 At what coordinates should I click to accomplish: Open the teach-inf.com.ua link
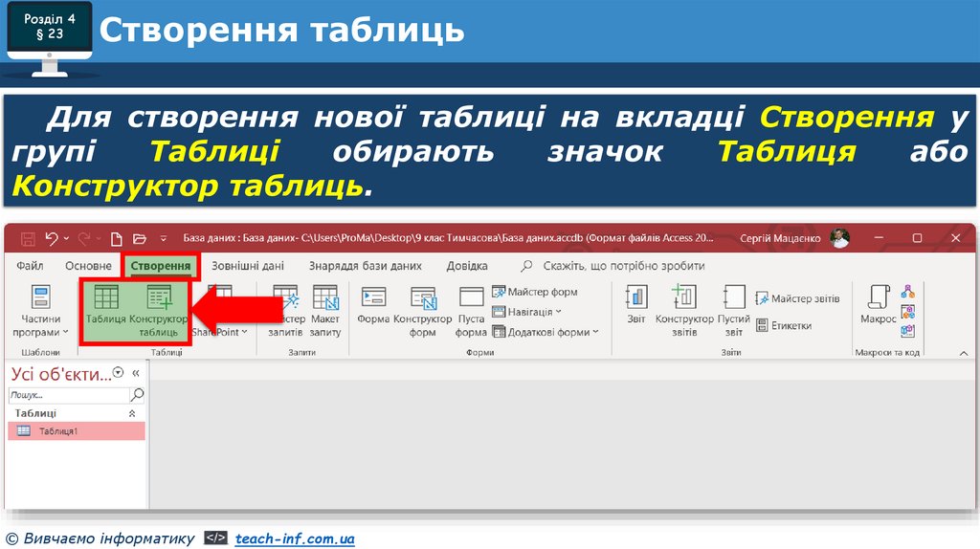pyautogui.click(x=295, y=538)
